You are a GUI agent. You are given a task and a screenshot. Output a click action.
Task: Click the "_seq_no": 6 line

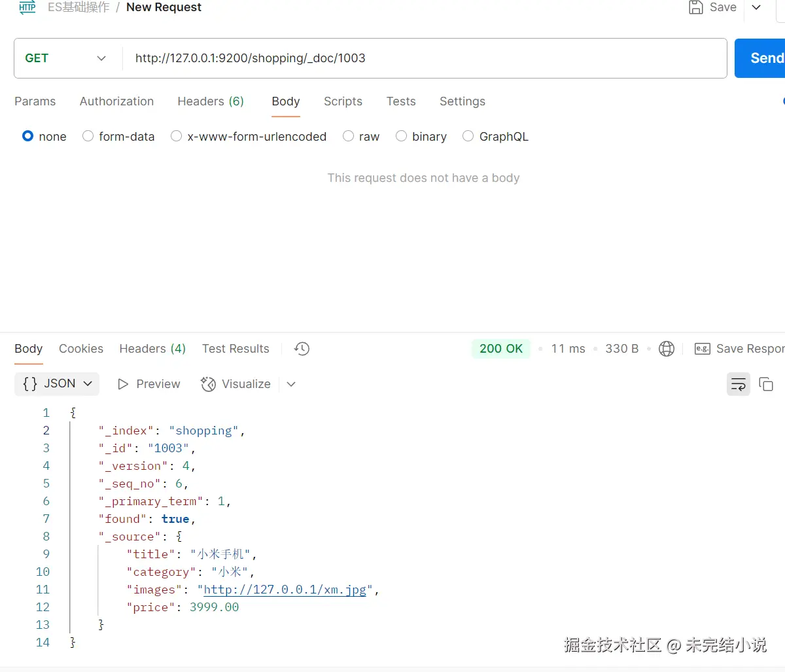(x=143, y=484)
